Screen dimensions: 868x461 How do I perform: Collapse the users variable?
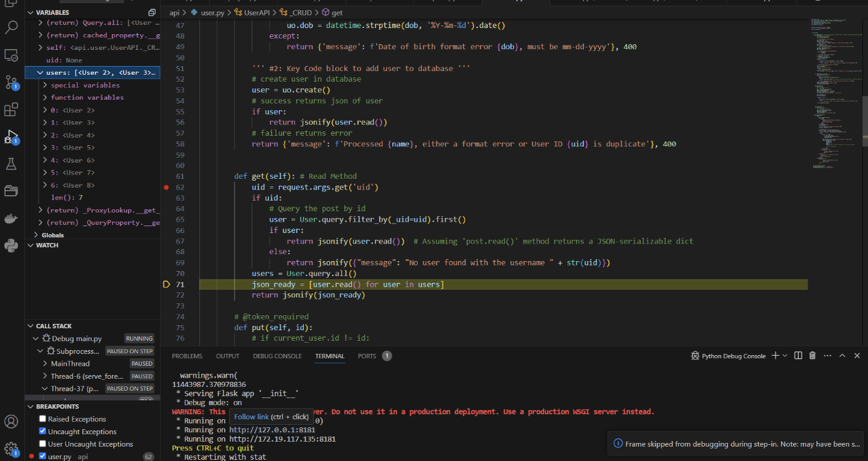click(40, 73)
